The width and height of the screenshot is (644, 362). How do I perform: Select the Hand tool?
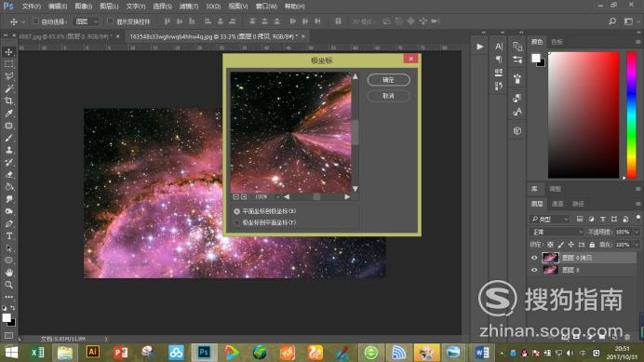click(x=8, y=273)
